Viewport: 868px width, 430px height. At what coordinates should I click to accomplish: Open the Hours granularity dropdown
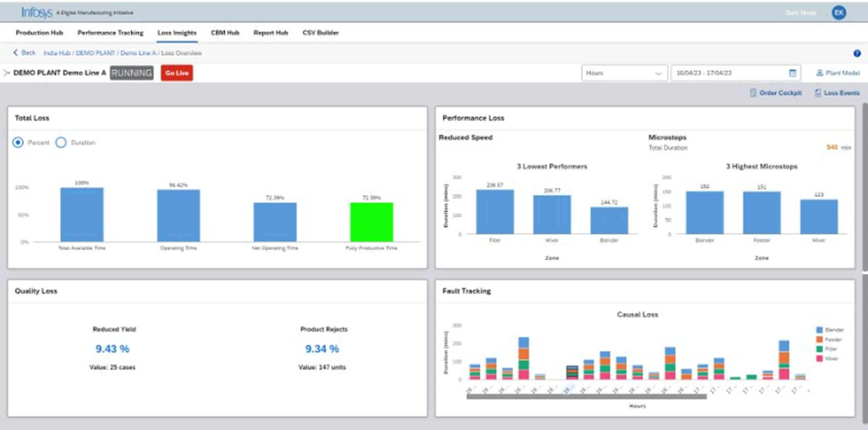(x=624, y=73)
